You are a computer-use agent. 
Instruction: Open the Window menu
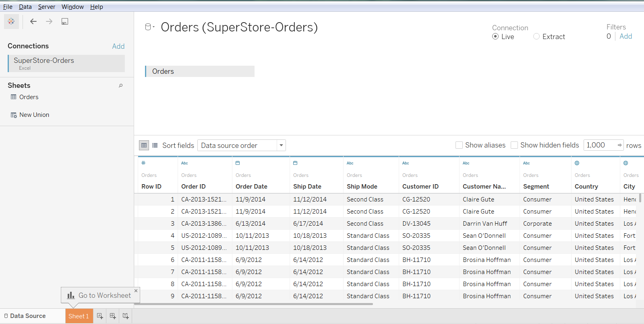click(x=72, y=7)
